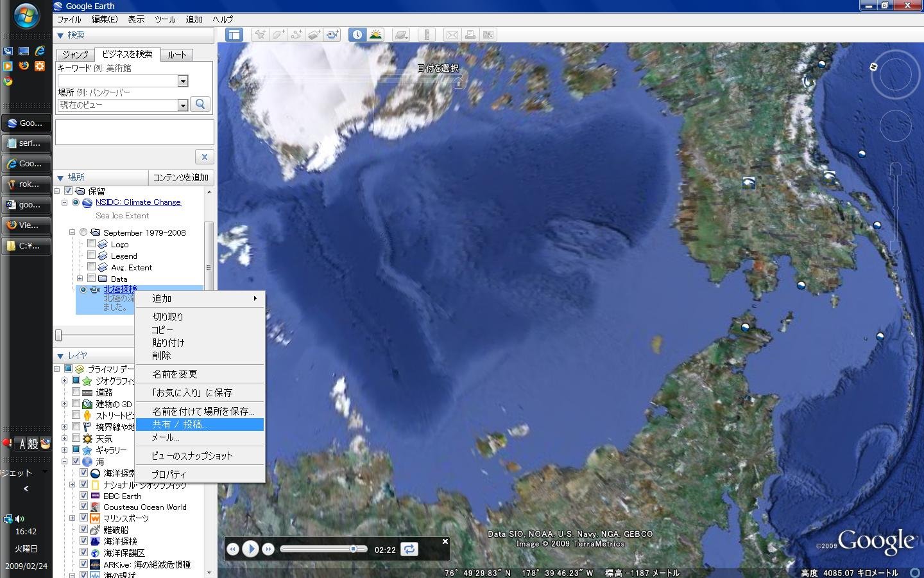Screen dimensions: 924x578
Task: Uncheck the BBC Earth layer checkbox
Action: coord(83,496)
